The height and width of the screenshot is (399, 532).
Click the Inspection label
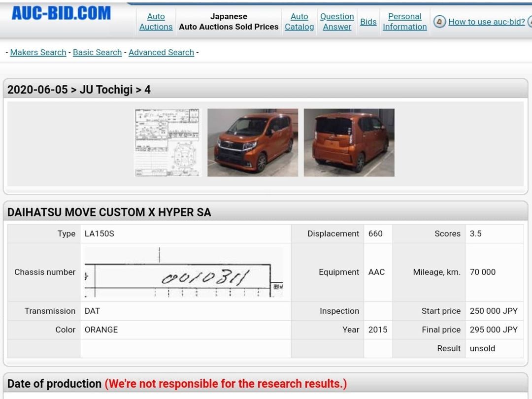(339, 311)
